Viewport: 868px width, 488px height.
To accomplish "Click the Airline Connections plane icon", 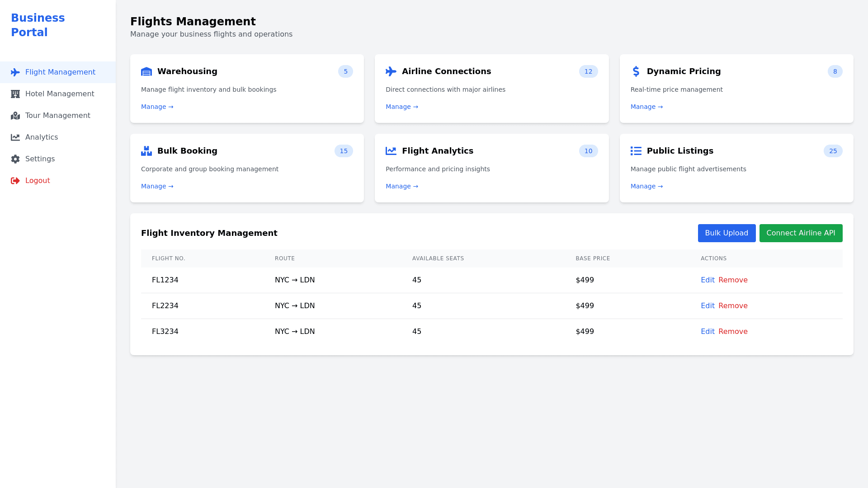I will click(391, 71).
